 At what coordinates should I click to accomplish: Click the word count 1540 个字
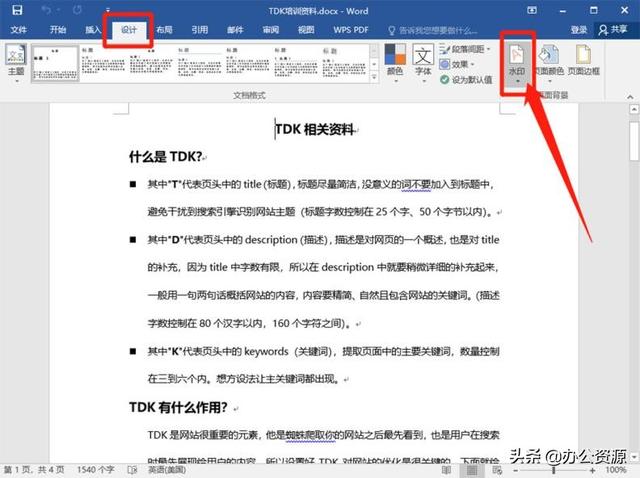tap(96, 470)
